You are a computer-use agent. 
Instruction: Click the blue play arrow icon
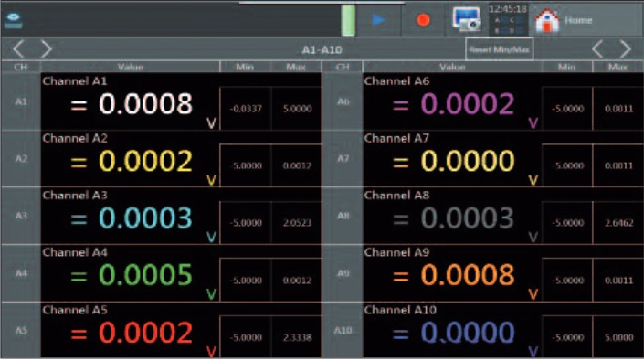378,20
